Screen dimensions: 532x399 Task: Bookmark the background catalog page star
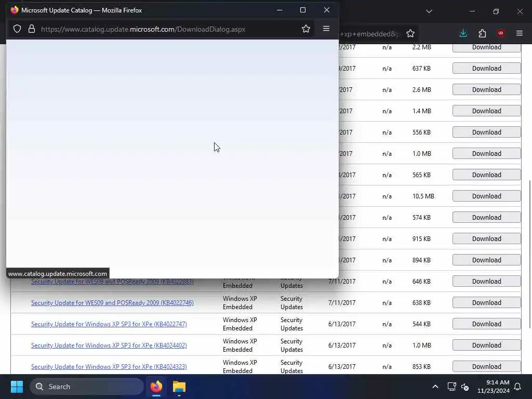click(x=410, y=33)
